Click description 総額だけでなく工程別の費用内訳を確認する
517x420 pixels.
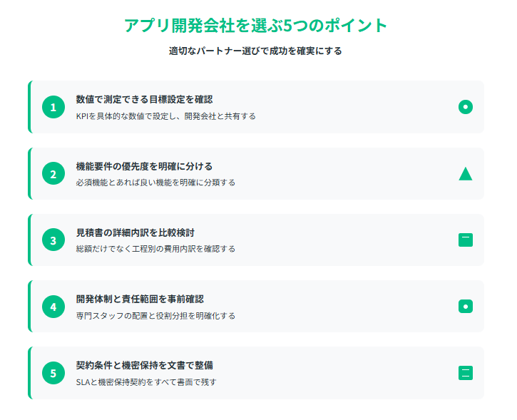pos(155,249)
